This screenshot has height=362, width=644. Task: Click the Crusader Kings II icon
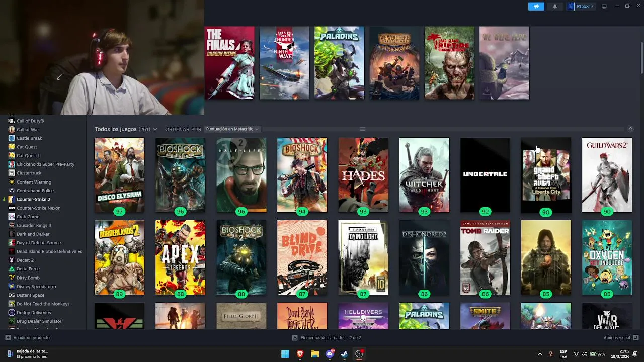pyautogui.click(x=12, y=225)
